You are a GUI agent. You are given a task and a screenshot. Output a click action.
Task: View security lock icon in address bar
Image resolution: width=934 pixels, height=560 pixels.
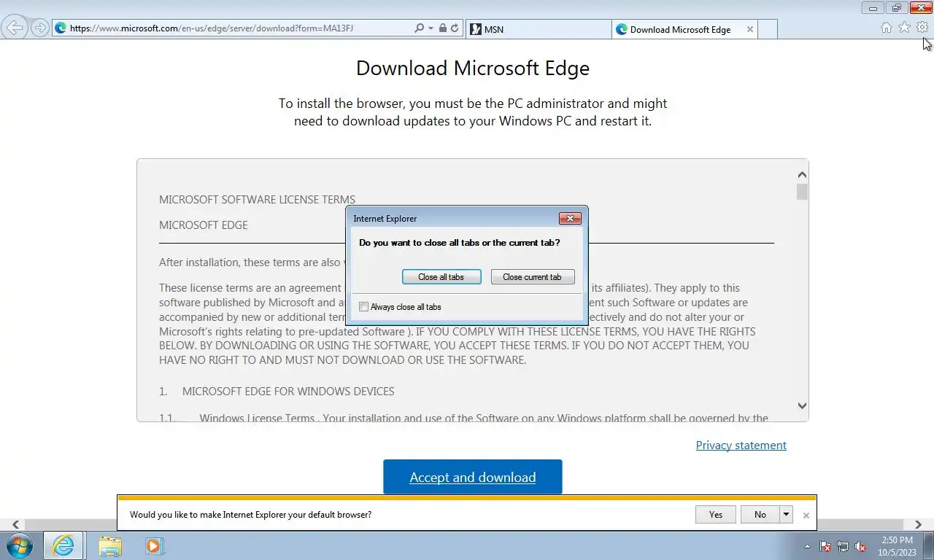click(443, 28)
